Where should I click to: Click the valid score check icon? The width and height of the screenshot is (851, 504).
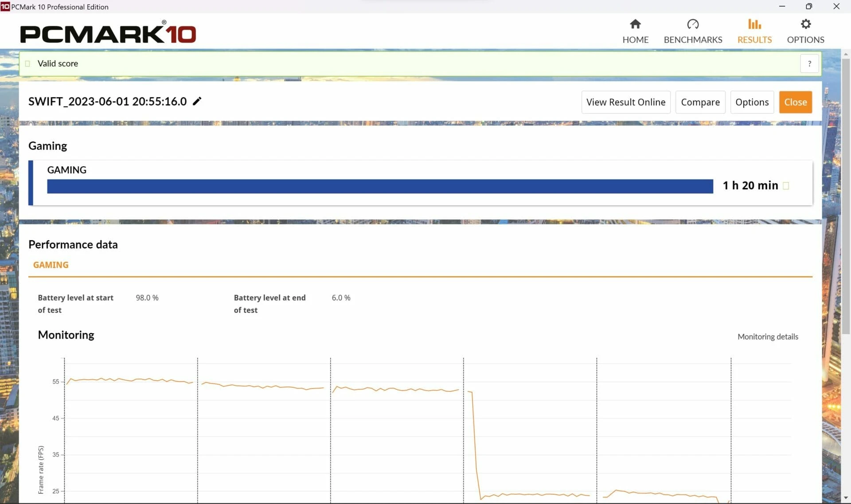pos(27,63)
